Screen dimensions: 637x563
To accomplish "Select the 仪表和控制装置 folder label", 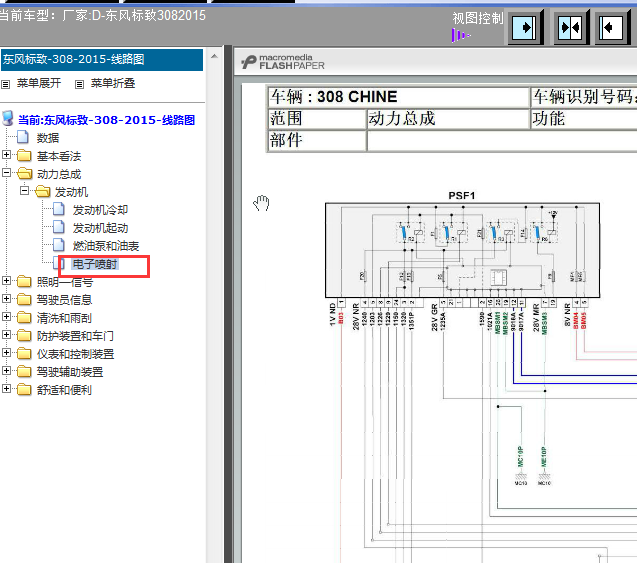I will (75, 354).
